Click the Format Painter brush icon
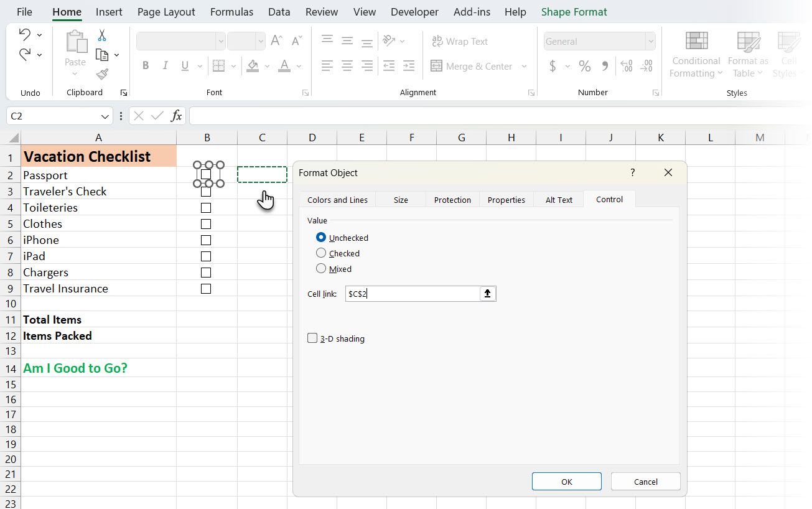The height and width of the screenshot is (509, 812). click(102, 74)
